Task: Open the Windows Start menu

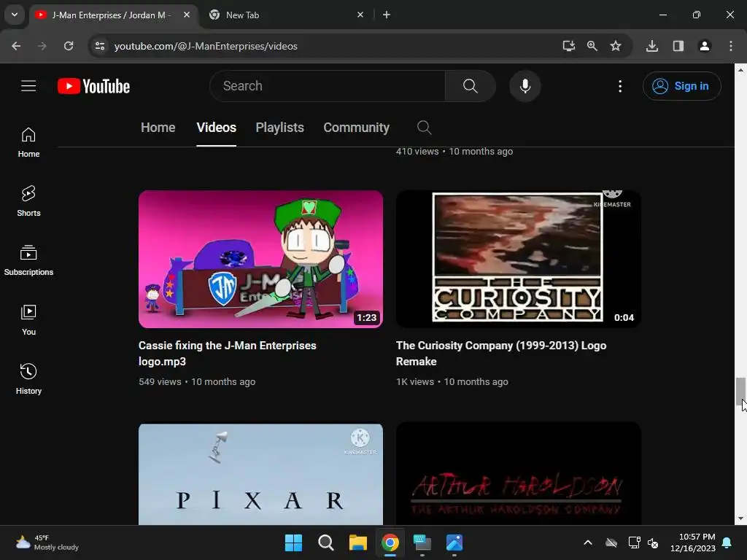Action: click(293, 542)
